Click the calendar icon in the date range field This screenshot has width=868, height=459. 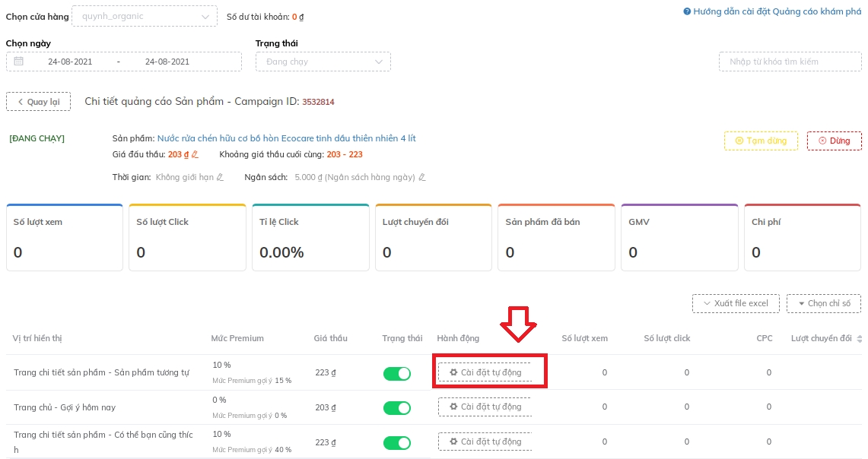[x=19, y=62]
